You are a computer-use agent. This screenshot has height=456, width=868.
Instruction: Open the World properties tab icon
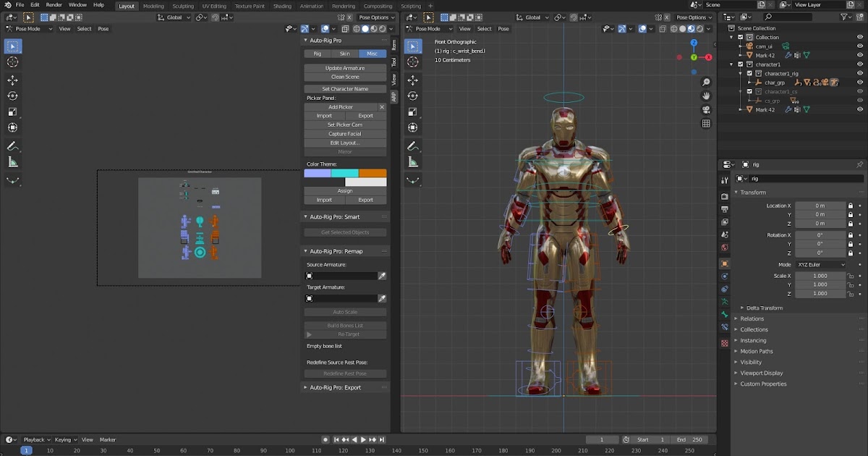click(725, 248)
